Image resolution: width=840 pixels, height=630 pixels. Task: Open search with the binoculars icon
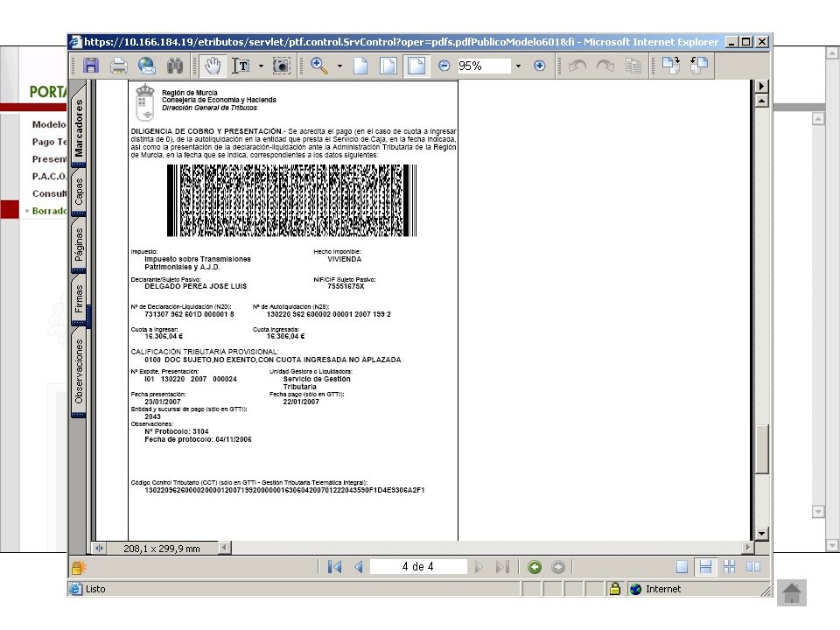pos(175,66)
